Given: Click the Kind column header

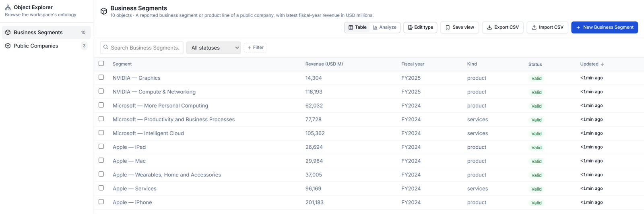Looking at the screenshot, I should (472, 64).
